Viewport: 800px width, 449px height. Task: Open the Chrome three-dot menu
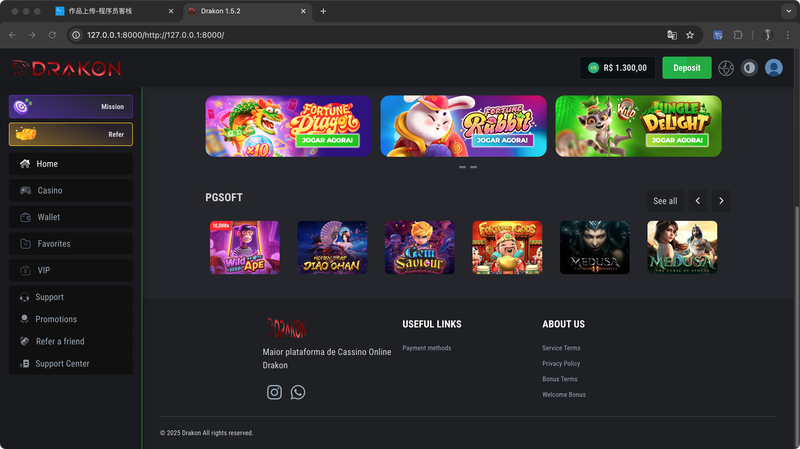[x=788, y=35]
